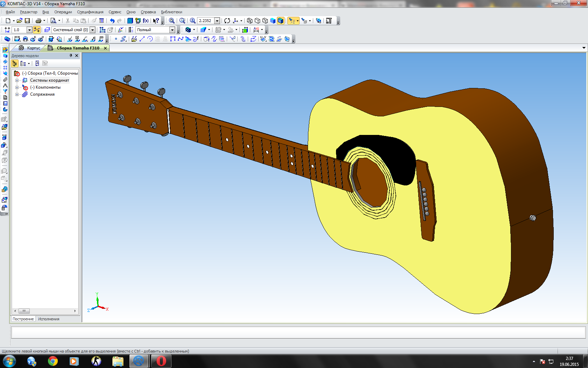Screen dimensions: 588x368
Task: Switch to the Корпус document tab
Action: point(30,48)
